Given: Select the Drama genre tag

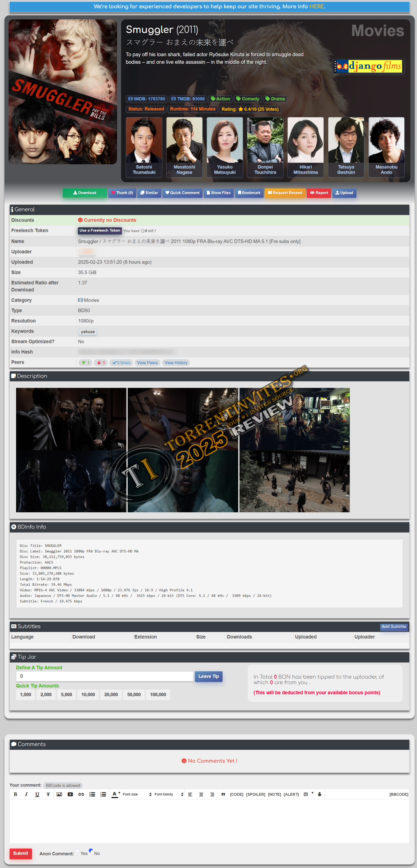Looking at the screenshot, I should 275,99.
